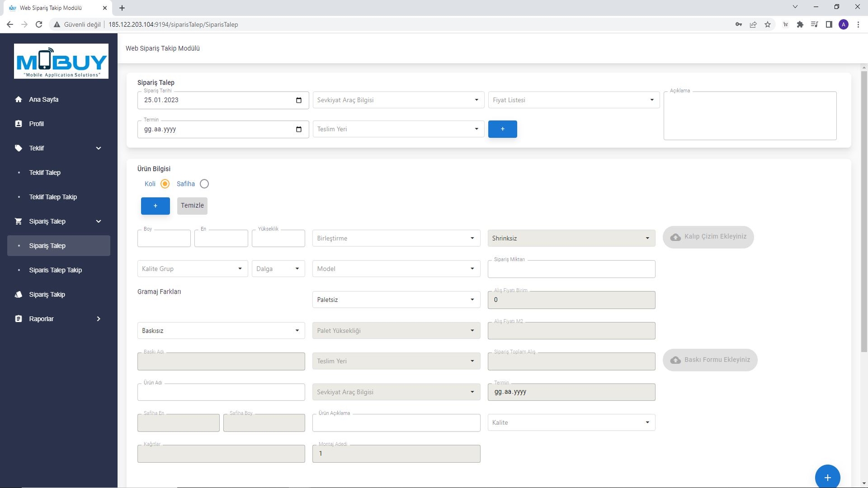Click blue plus button in Ürün Bilgisi section
Screen dimensions: 868x488
155,206
